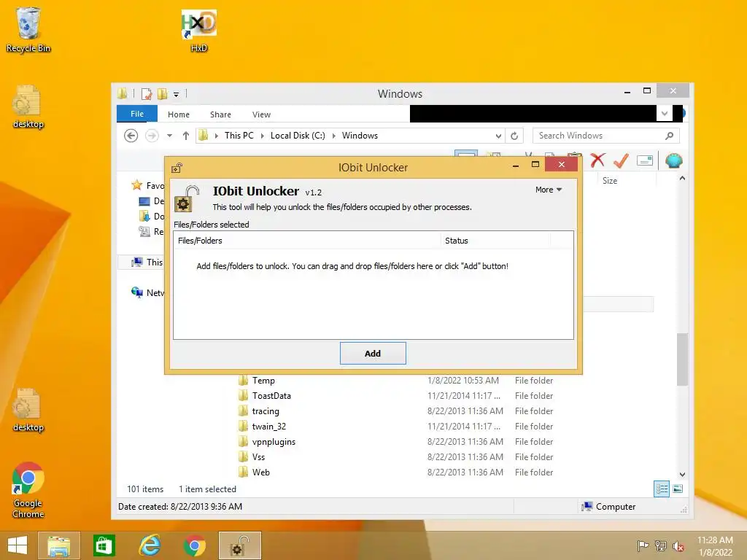747x560 pixels.
Task: Click the muted volume tray icon
Action: tap(678, 545)
